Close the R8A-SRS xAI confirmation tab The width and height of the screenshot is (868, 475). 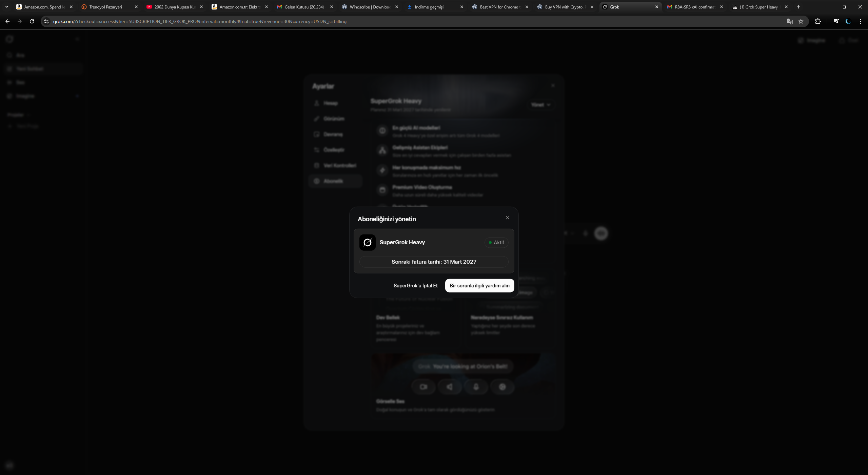pyautogui.click(x=722, y=7)
